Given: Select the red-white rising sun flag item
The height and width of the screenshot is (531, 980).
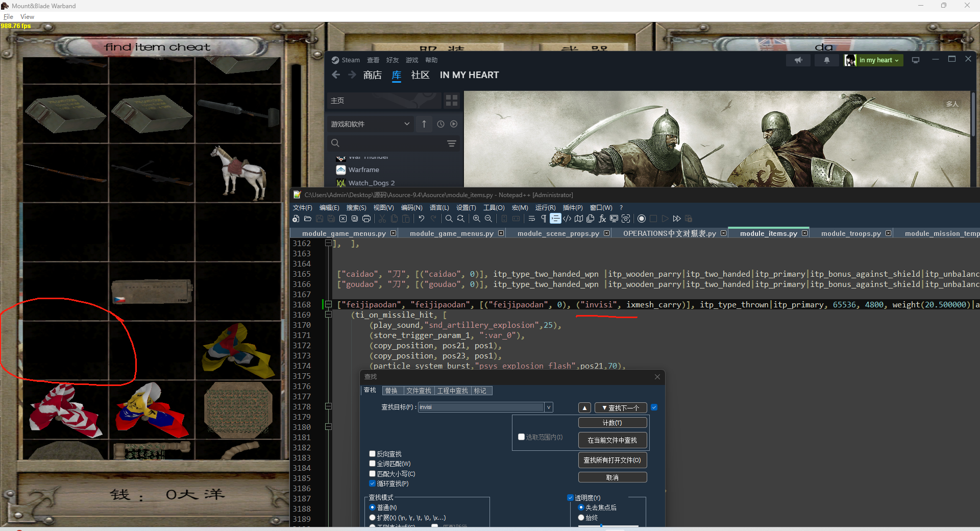Looking at the screenshot, I should 65,409.
